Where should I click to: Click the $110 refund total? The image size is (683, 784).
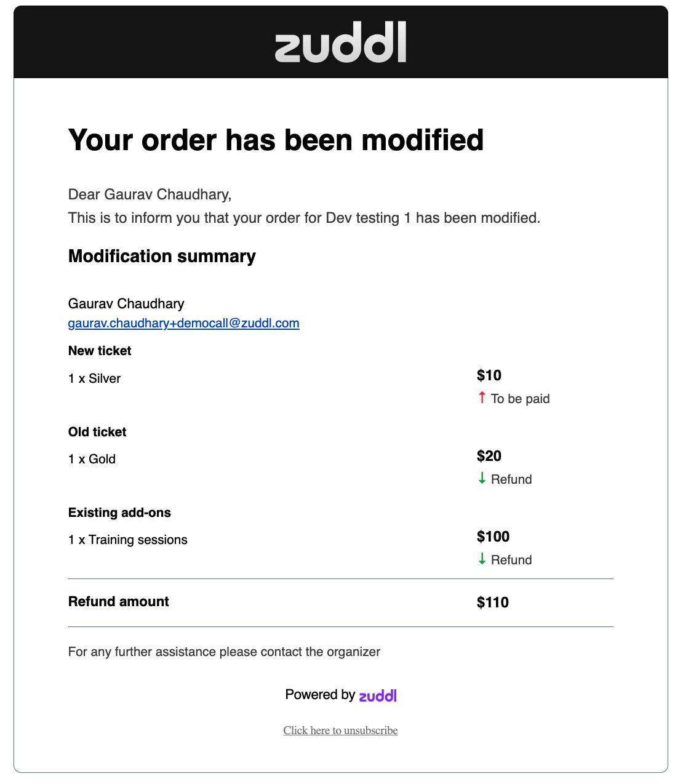point(493,602)
